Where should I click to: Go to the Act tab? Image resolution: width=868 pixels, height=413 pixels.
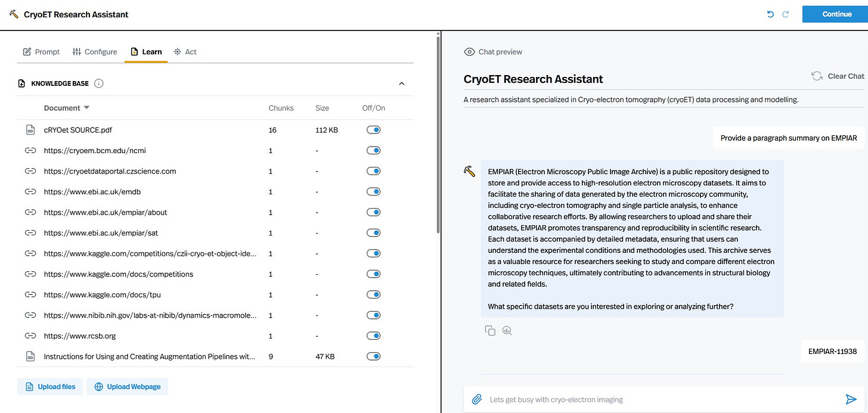tap(185, 52)
